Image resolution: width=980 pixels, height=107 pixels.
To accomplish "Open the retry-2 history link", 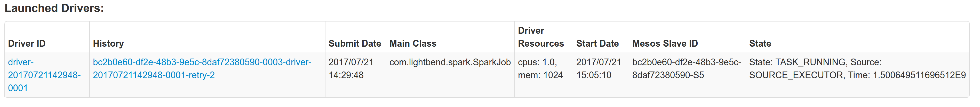I will coord(202,68).
